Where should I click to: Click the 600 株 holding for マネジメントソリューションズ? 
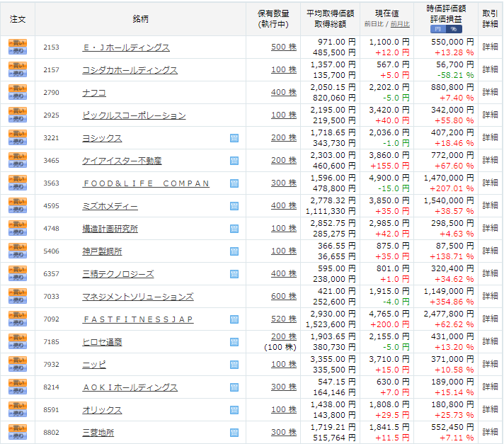point(284,296)
